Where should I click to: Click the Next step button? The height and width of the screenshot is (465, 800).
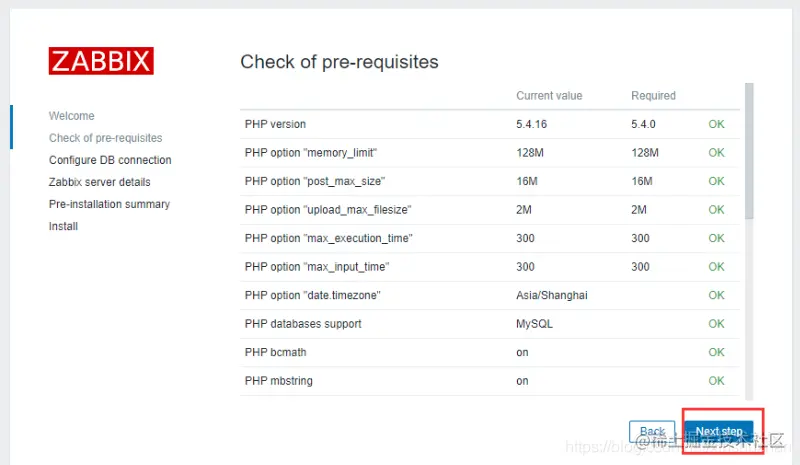[x=719, y=432]
